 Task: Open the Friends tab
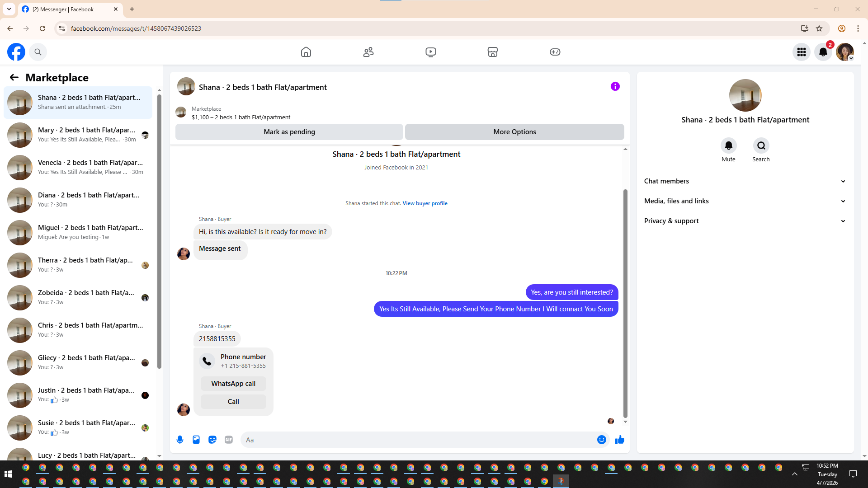(x=368, y=52)
